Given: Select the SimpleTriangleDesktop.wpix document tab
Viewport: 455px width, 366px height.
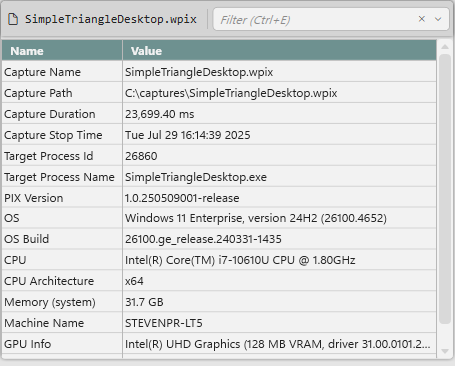Looking at the screenshot, I should [103, 19].
